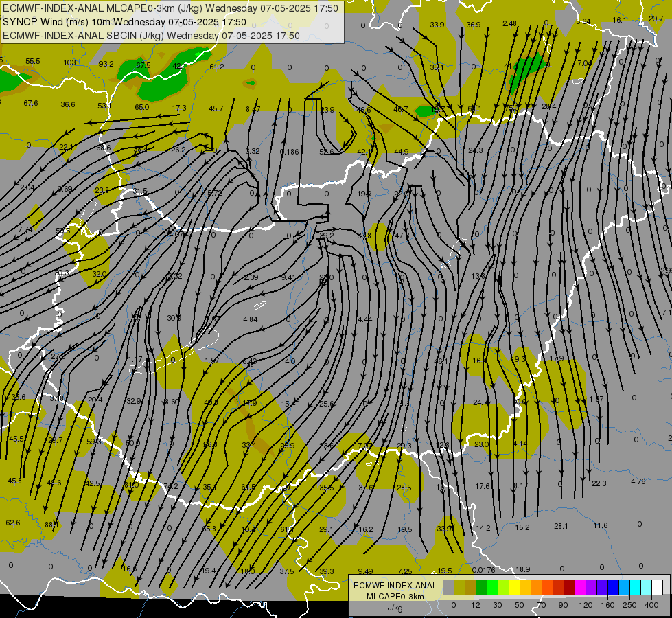This screenshot has width=672, height=618.
Task: Click the grid value 15.2
Action: point(522,527)
